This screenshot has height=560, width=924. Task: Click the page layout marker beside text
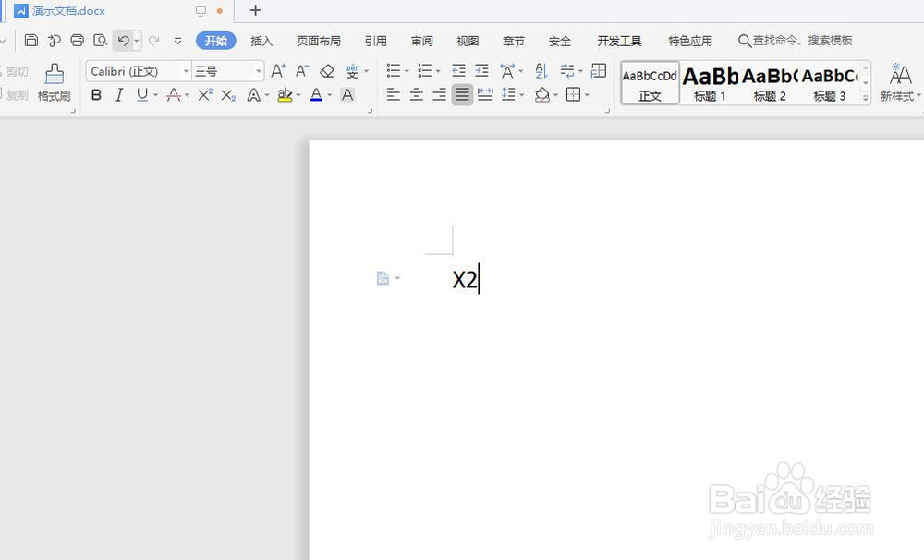pyautogui.click(x=383, y=278)
